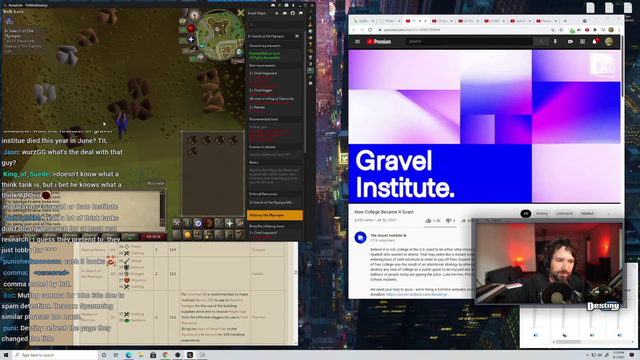Open the YouTube create video camera icon
Viewport: 640px width, 360px height.
point(570,42)
